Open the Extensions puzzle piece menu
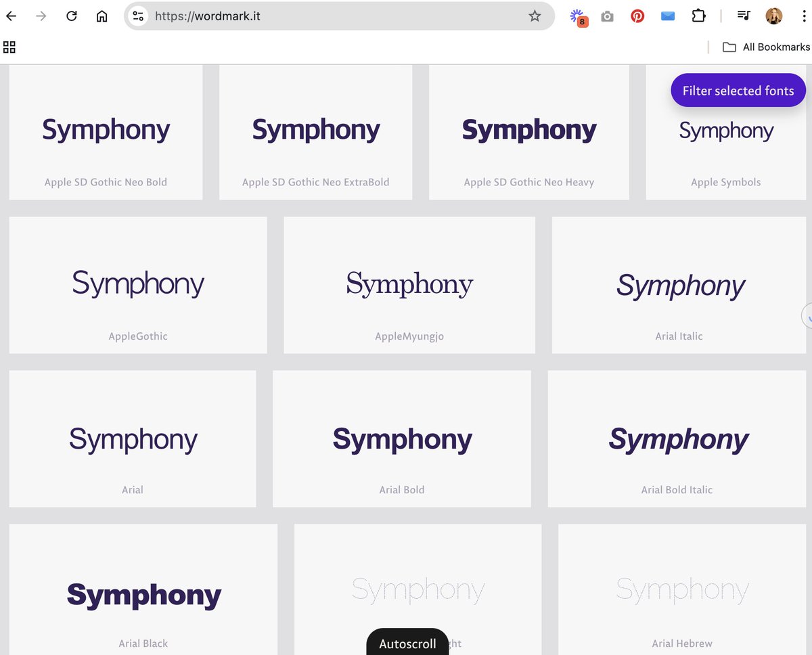 [698, 16]
